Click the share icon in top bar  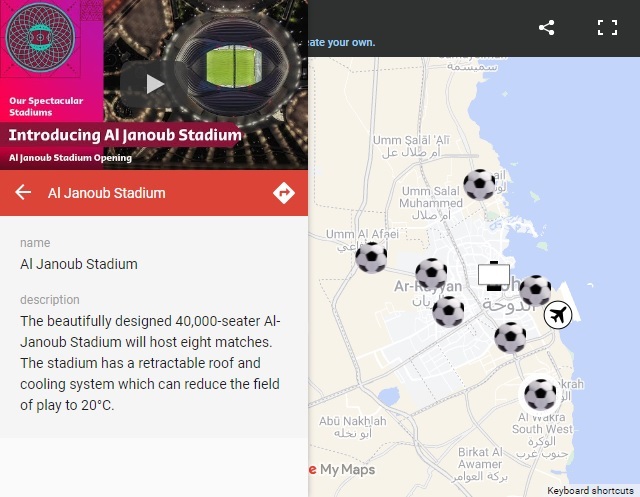[x=547, y=27]
